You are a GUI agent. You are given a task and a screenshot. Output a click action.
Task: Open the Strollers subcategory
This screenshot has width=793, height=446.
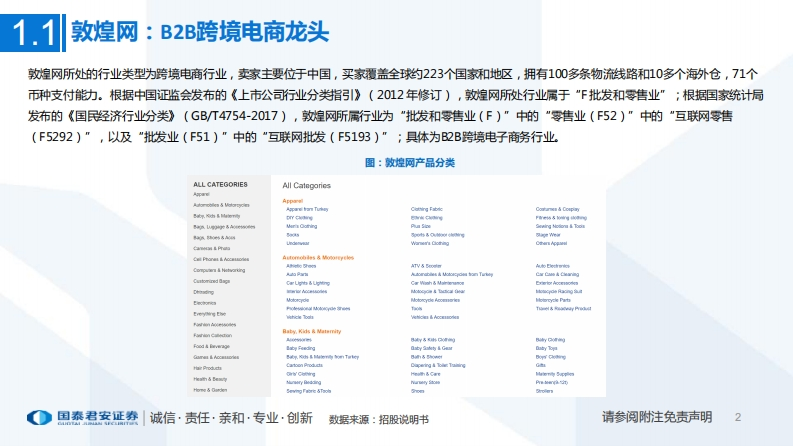pos(544,391)
